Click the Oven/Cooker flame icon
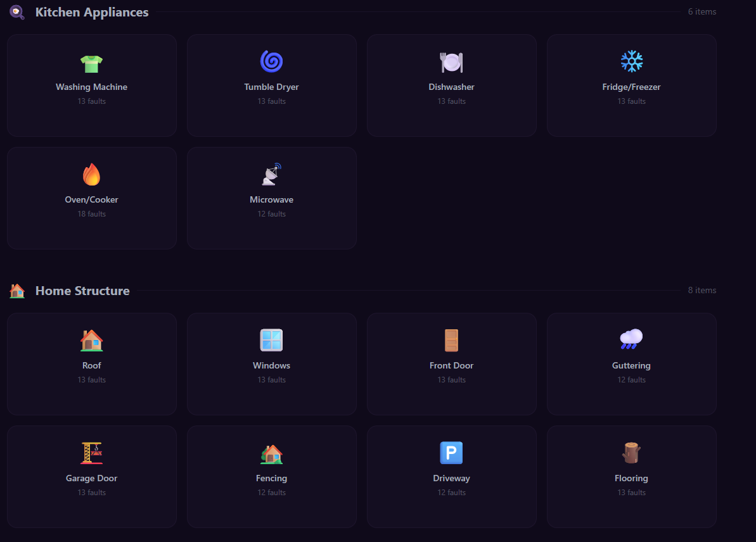The height and width of the screenshot is (542, 756). [91, 174]
